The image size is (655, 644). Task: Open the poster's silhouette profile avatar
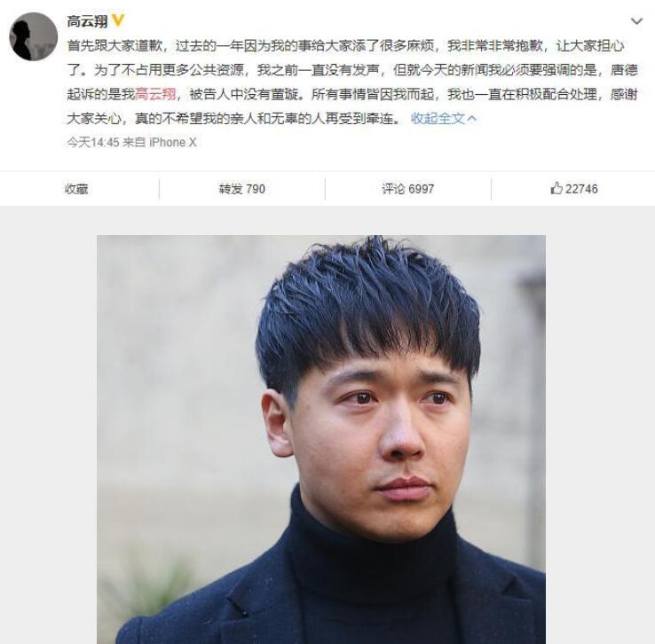[x=34, y=36]
